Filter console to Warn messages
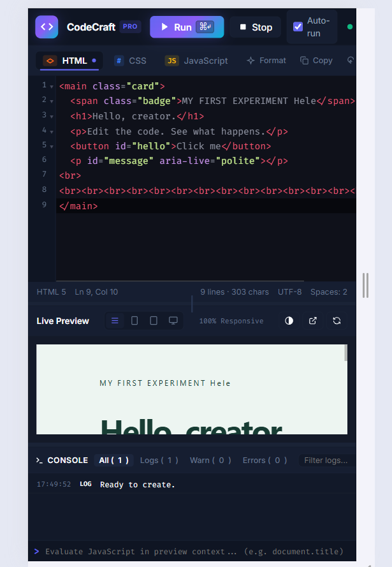 point(210,460)
